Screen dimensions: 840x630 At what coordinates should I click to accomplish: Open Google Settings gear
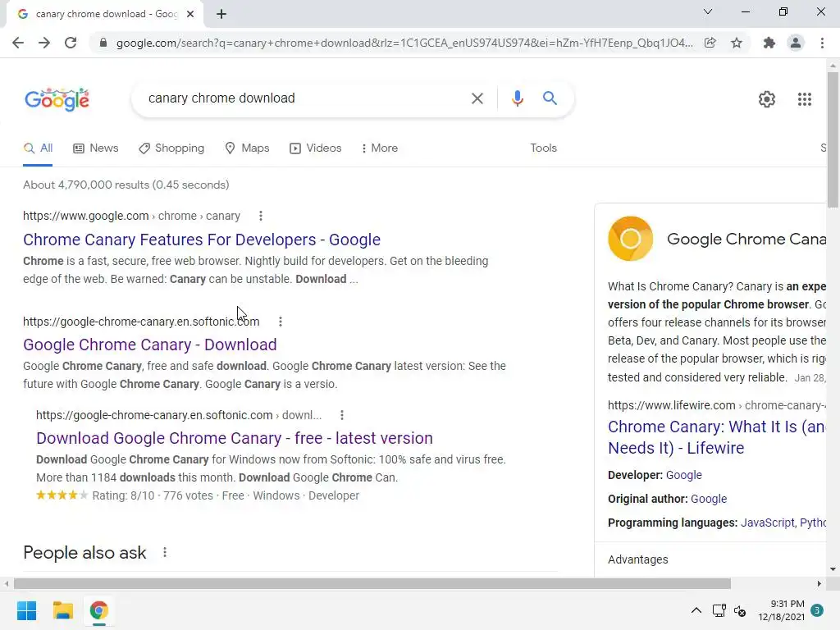(766, 99)
